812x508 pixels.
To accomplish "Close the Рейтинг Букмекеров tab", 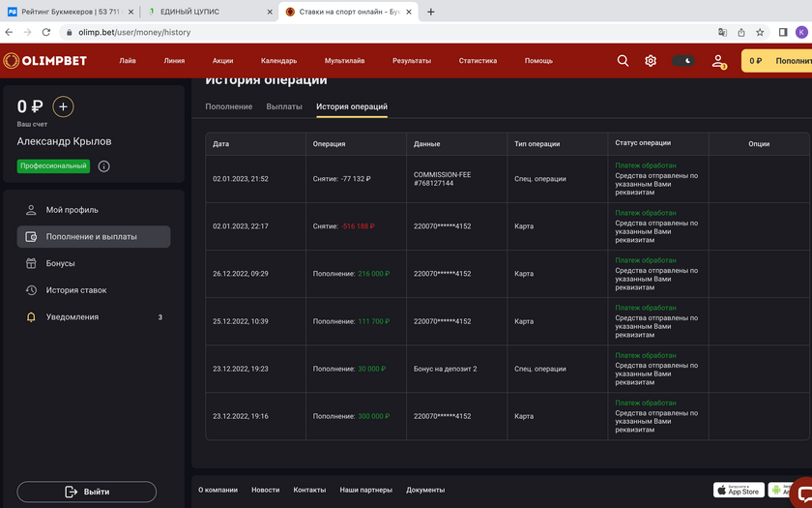I will point(130,12).
